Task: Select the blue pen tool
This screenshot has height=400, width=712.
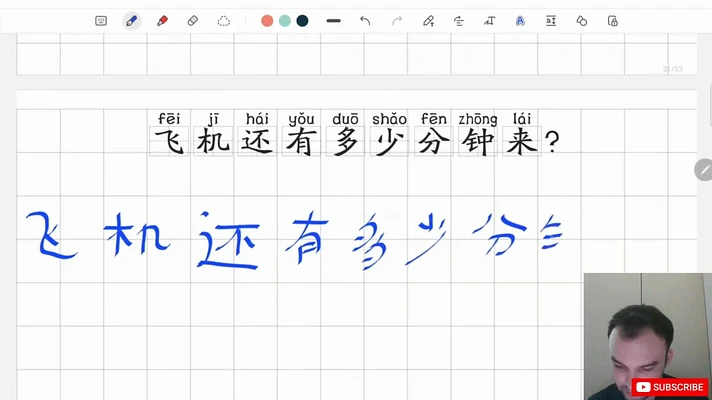Action: click(x=132, y=21)
